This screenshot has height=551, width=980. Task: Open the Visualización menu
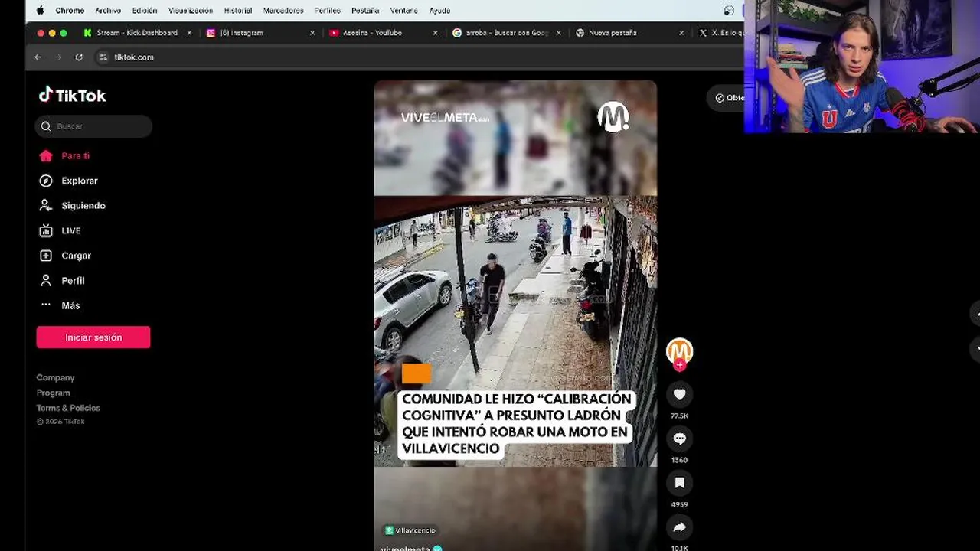click(x=191, y=11)
